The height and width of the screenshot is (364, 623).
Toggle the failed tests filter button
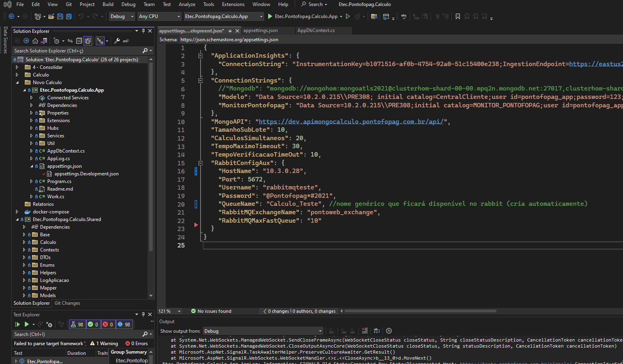(108, 324)
